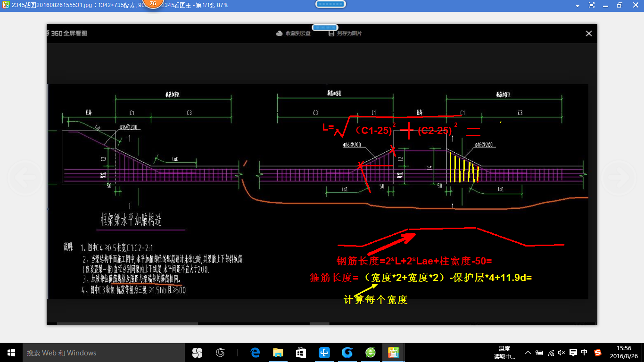Open the grey swirl icon in the taskbar
The width and height of the screenshot is (644, 362).
point(220,353)
